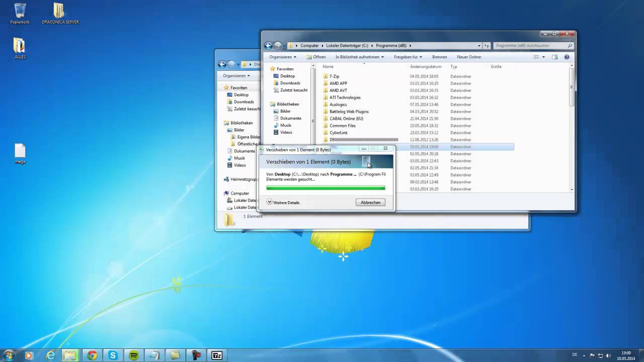644x362 pixels.
Task: Click Neuer Ordner in the toolbar
Action: pyautogui.click(x=469, y=57)
